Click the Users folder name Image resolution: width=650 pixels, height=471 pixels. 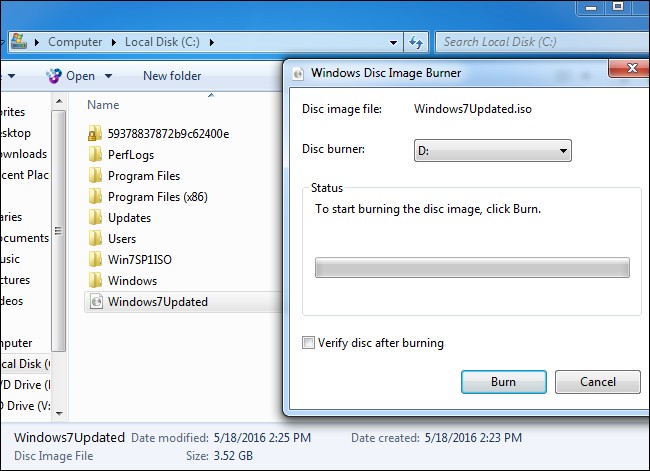click(122, 239)
